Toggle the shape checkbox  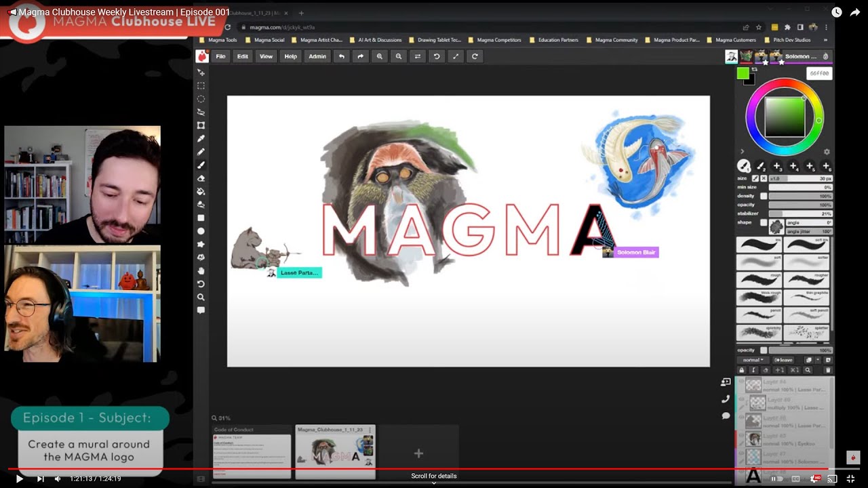(x=764, y=222)
